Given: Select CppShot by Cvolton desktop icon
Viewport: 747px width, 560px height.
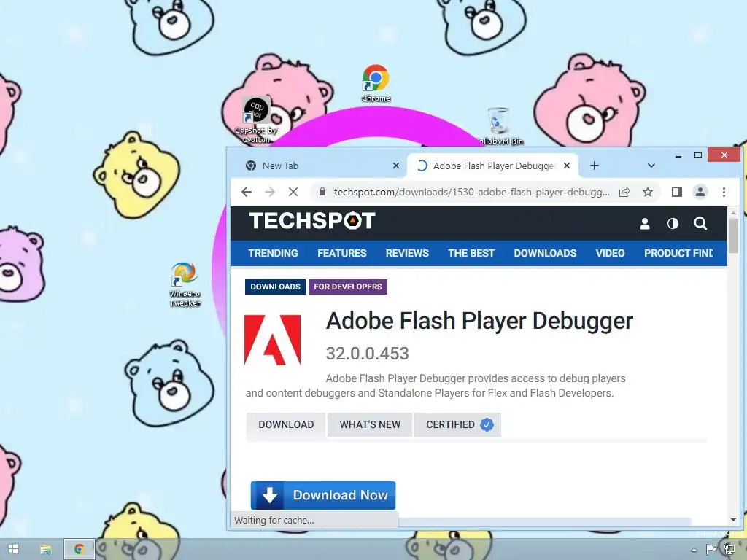Looking at the screenshot, I should coord(256,119).
